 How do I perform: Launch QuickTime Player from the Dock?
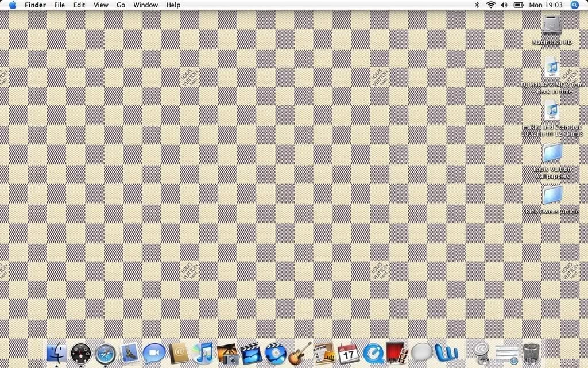coord(373,354)
